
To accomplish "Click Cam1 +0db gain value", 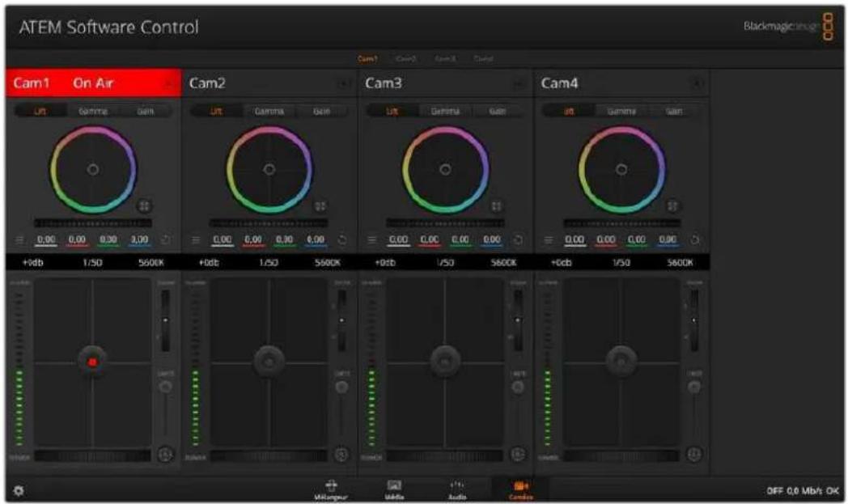I will click(x=33, y=262).
